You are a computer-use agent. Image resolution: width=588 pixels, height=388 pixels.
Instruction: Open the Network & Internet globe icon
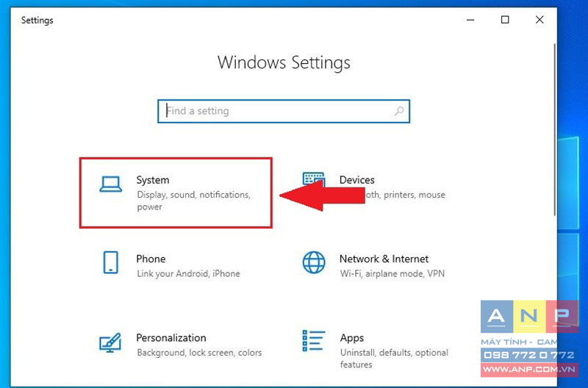click(314, 262)
